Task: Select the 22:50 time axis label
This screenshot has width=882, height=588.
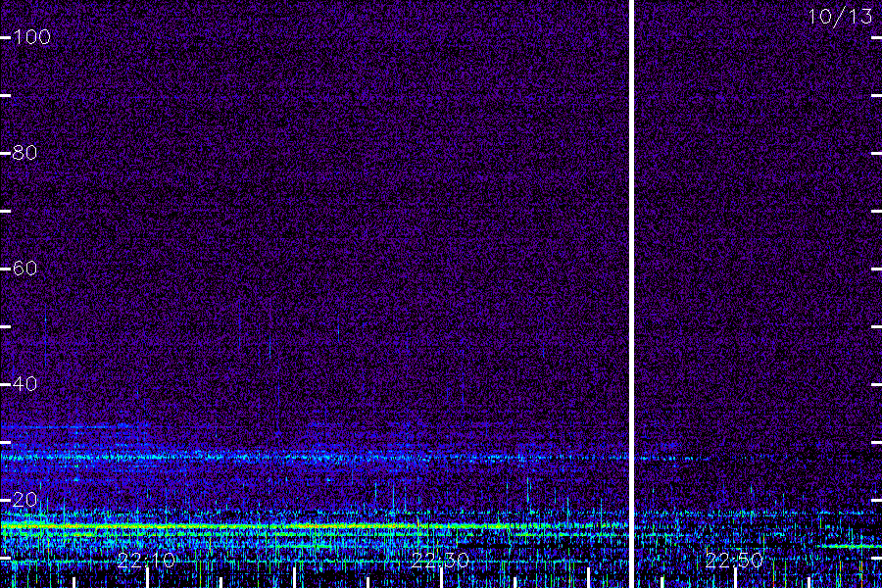Action: [734, 561]
